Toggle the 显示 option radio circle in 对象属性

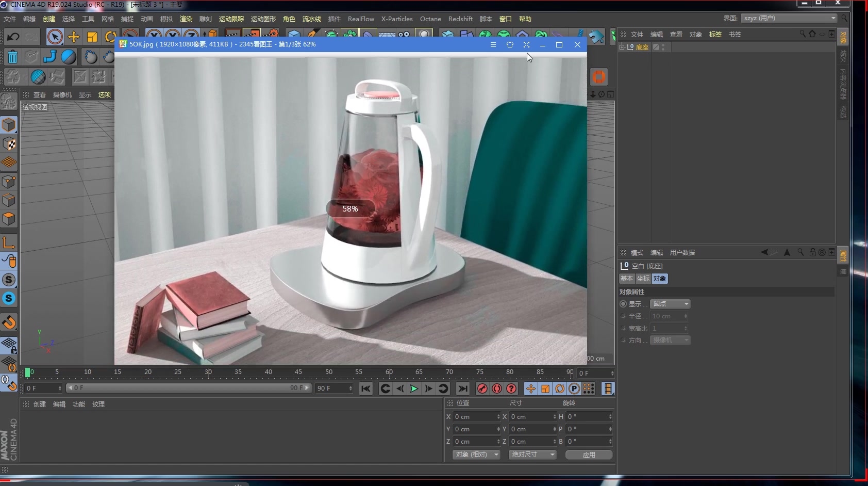[622, 304]
